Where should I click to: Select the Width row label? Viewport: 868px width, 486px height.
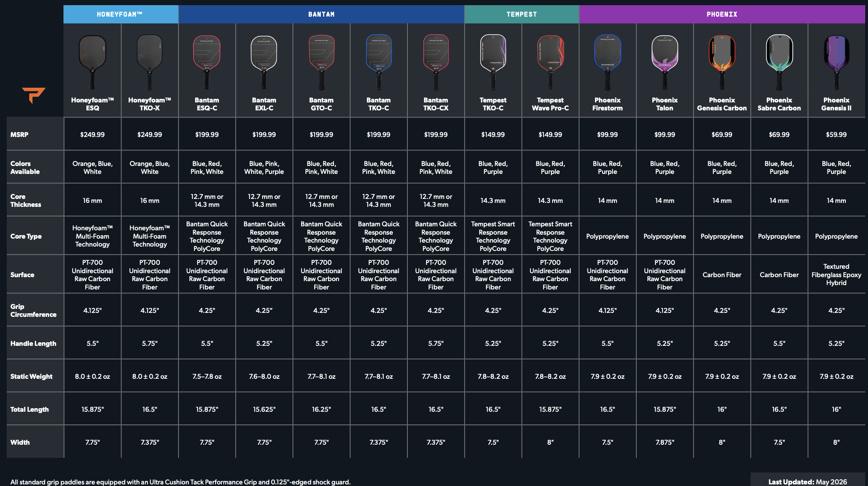(x=20, y=442)
